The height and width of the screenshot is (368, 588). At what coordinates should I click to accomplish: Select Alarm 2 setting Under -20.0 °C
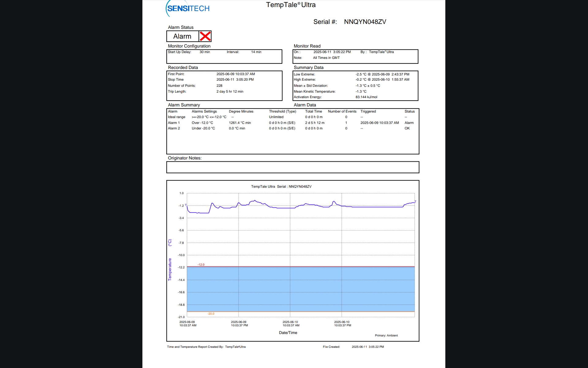click(x=203, y=128)
